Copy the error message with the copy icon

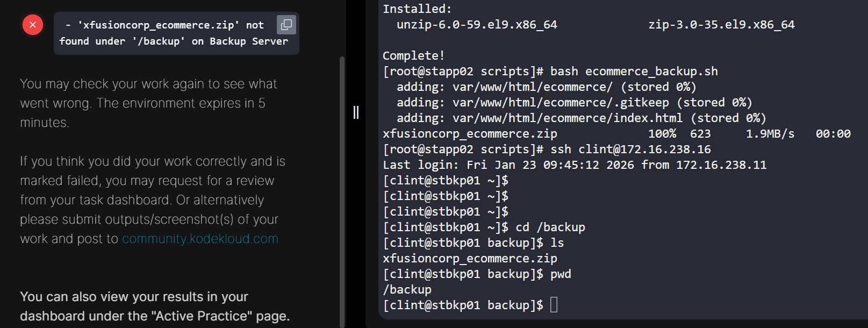pos(286,24)
